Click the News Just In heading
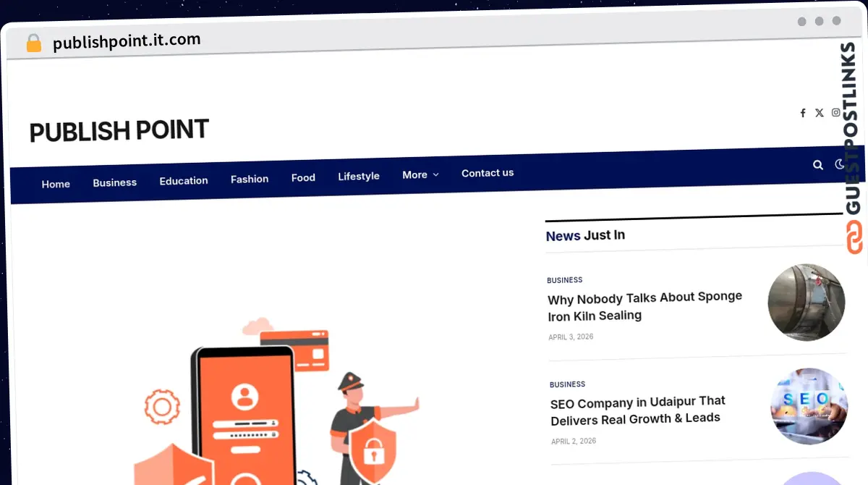 pyautogui.click(x=585, y=235)
